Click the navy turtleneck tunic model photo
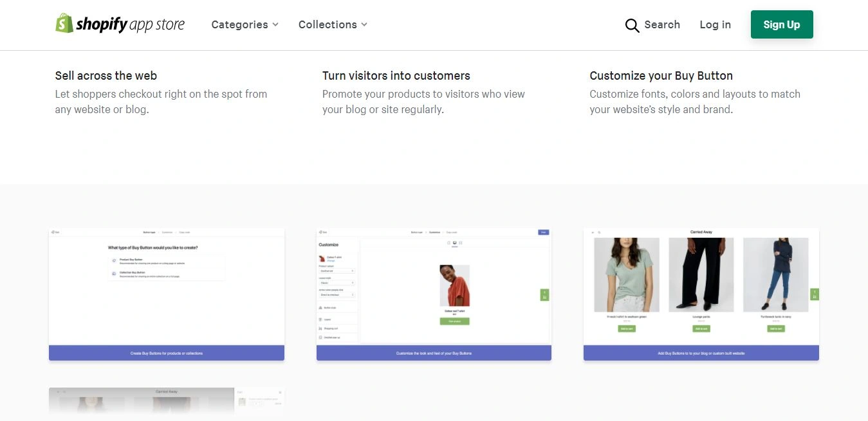 [x=775, y=275]
